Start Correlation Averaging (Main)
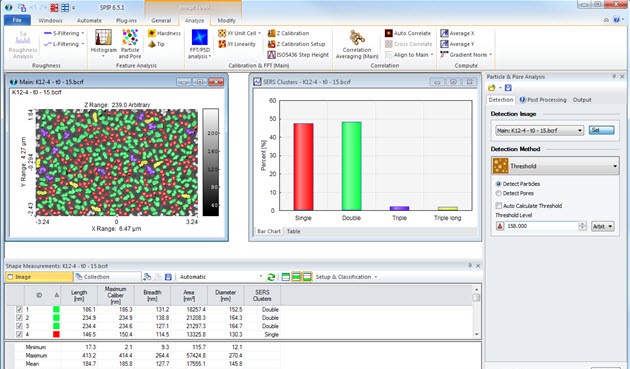Screen dimensions: 630x369 pos(357,44)
